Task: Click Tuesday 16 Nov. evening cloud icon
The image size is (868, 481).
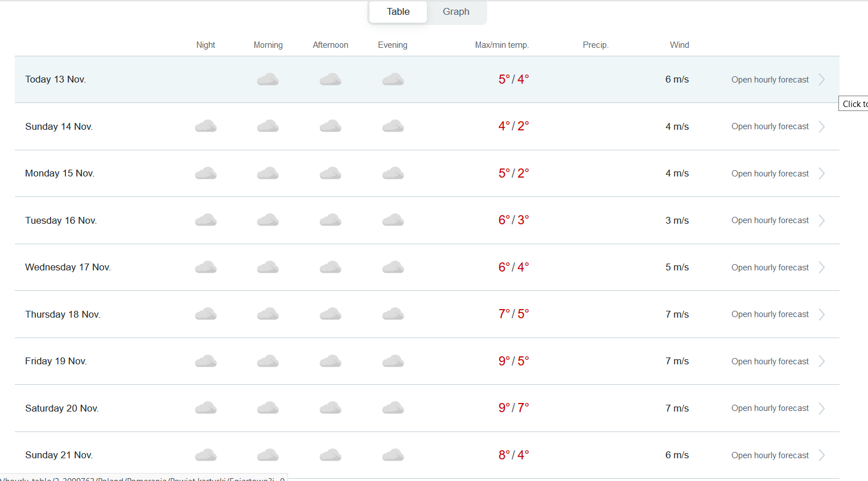Action: click(x=393, y=220)
